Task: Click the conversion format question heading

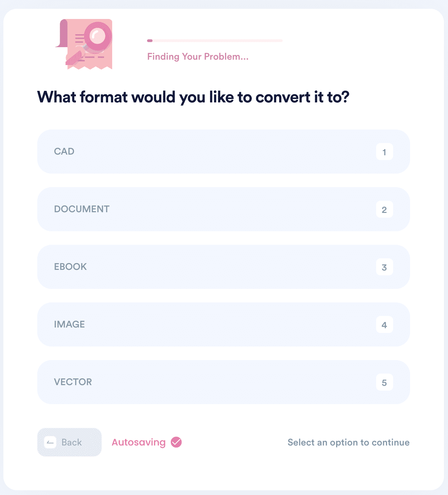Action: coord(193,97)
